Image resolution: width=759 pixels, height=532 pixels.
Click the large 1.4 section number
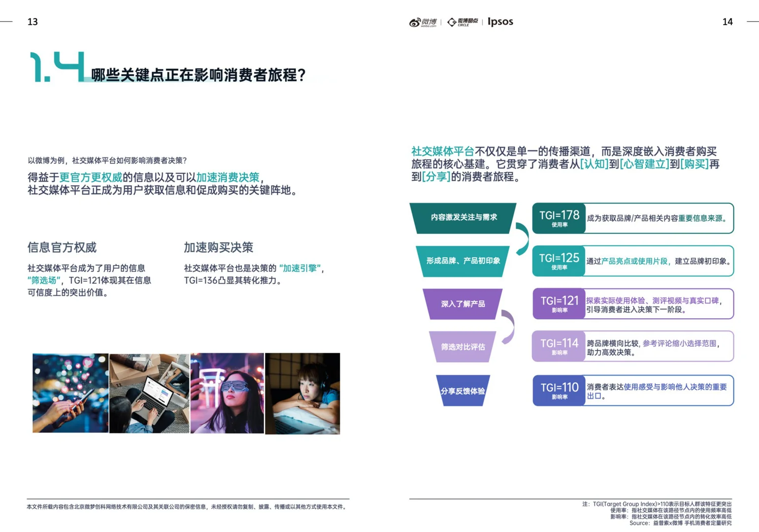click(57, 67)
